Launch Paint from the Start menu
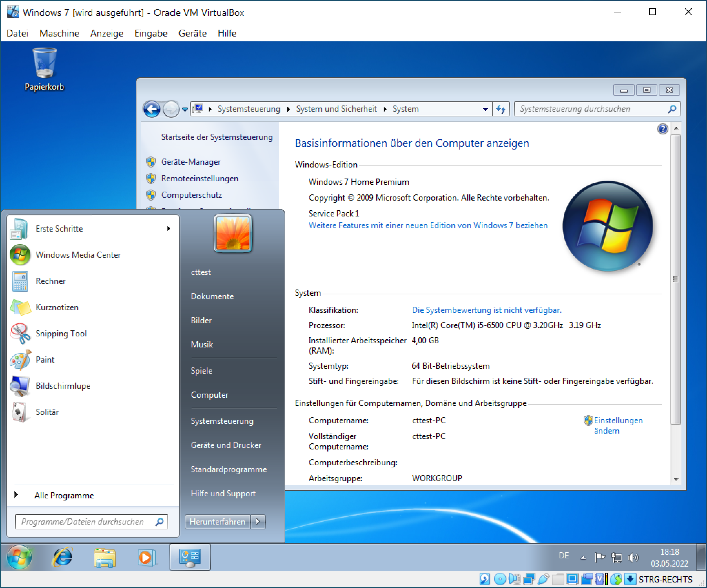707x588 pixels. [45, 360]
